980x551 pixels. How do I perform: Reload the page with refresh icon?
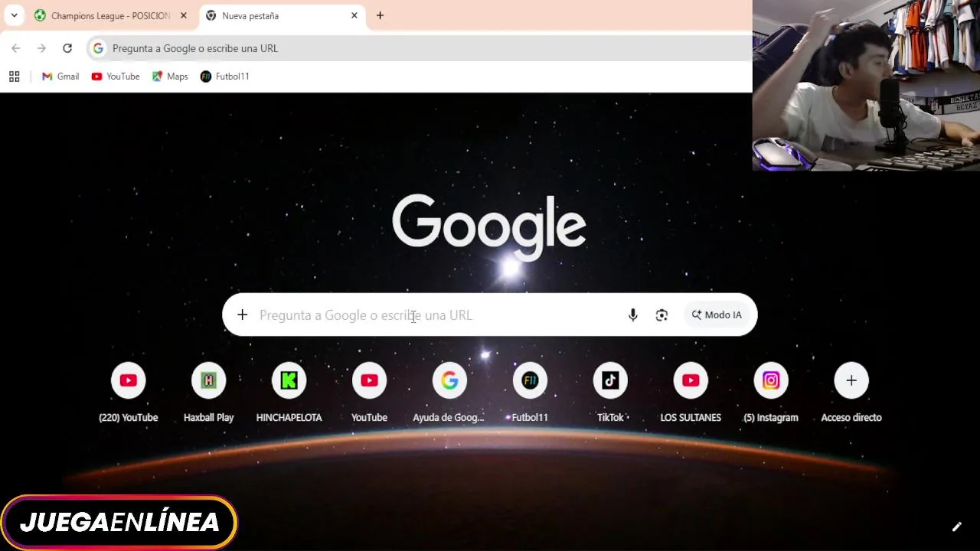pyautogui.click(x=67, y=48)
